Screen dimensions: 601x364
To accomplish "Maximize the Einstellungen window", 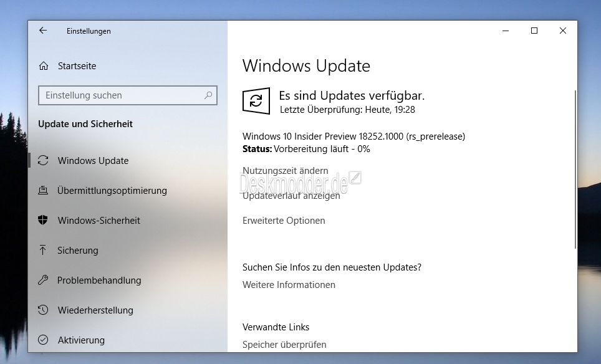I will click(534, 31).
